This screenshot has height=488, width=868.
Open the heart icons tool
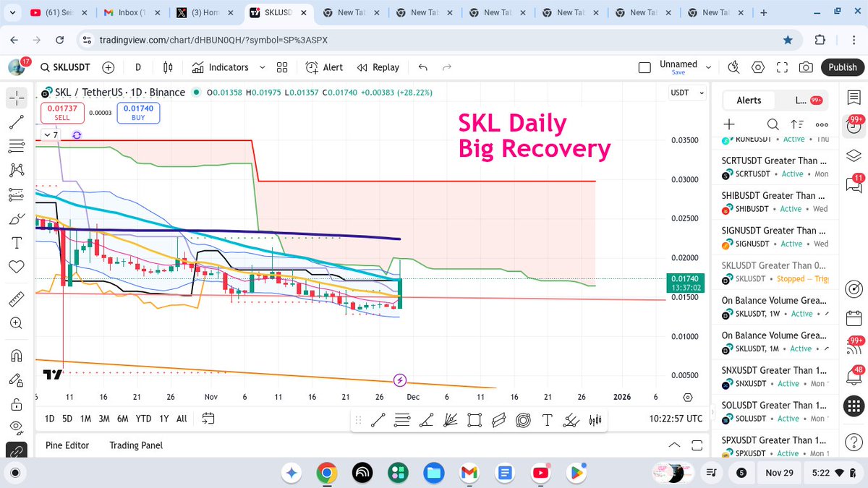pos(17,267)
